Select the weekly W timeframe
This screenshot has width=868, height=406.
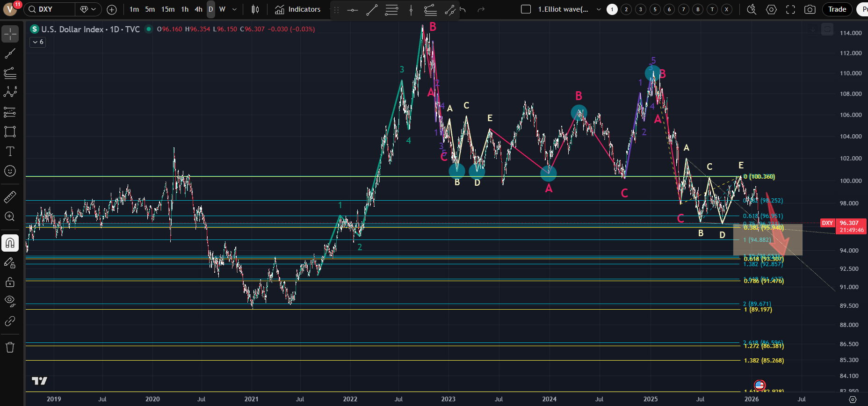coord(222,9)
